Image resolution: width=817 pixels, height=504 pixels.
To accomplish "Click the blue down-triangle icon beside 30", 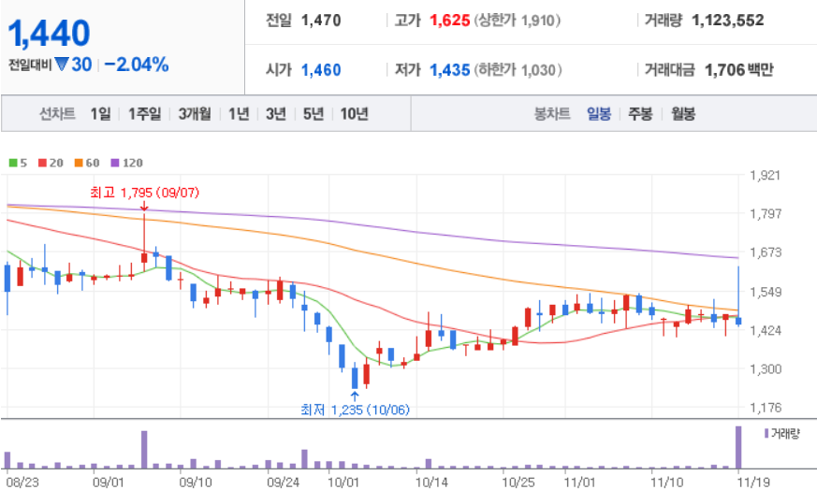I will 62,65.
